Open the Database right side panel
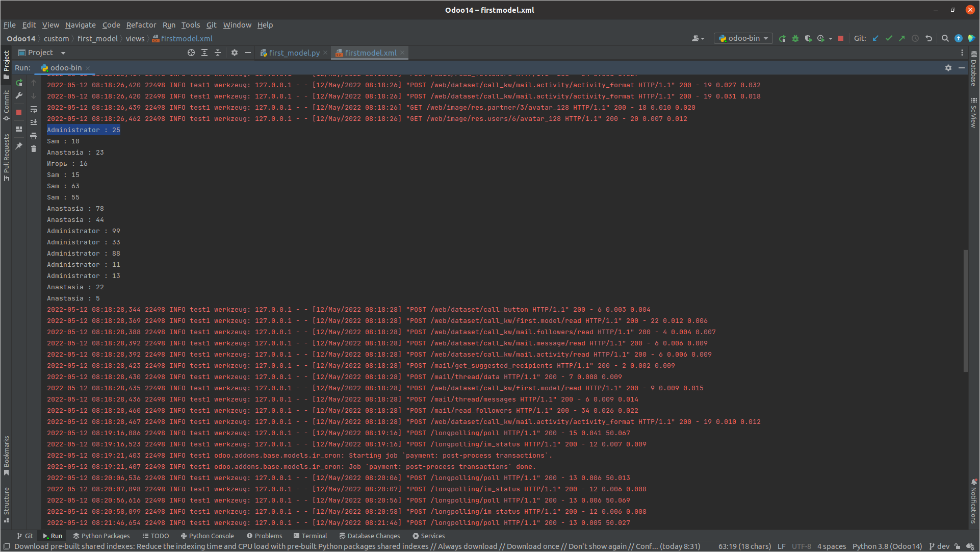The width and height of the screenshot is (980, 552). pyautogui.click(x=973, y=68)
